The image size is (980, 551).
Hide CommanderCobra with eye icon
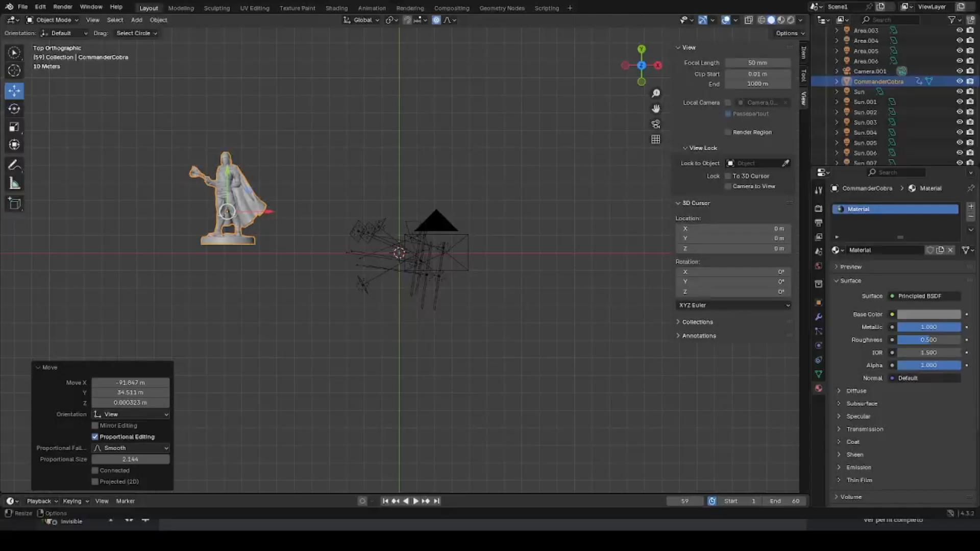click(960, 81)
